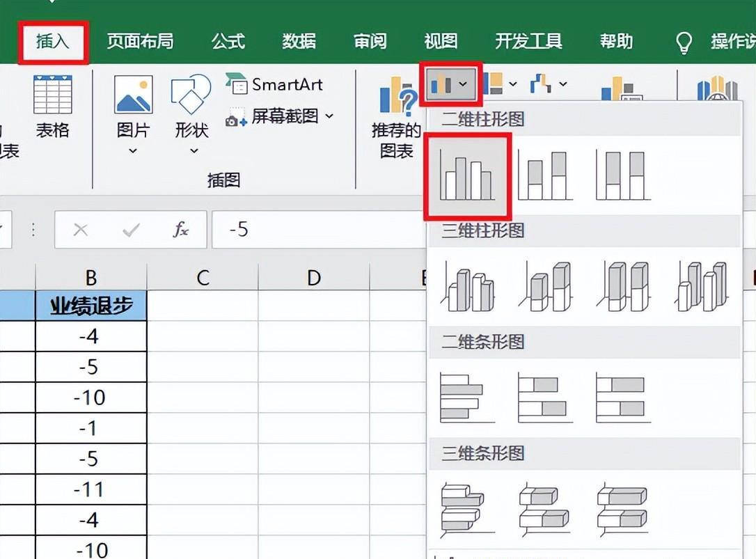Select the first -4 cell under 业绩退步

click(x=91, y=336)
